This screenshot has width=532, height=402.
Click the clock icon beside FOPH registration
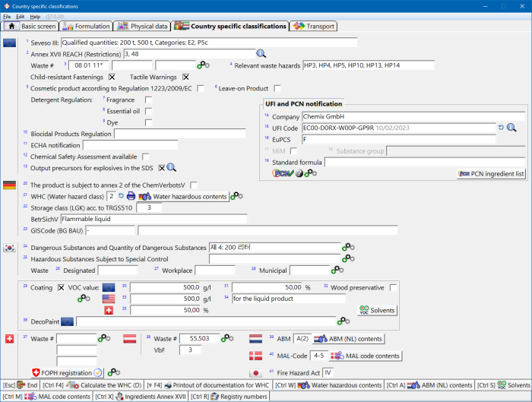[x=98, y=373]
